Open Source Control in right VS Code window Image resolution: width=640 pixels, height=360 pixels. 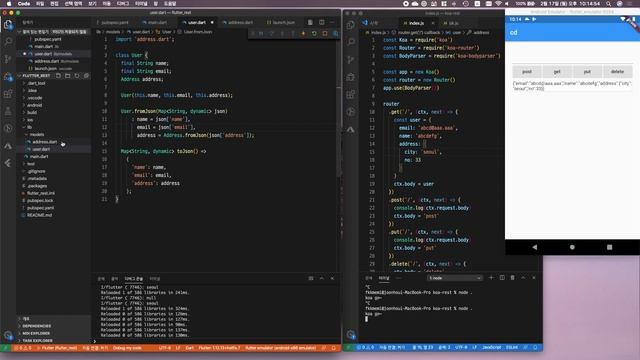point(351,60)
